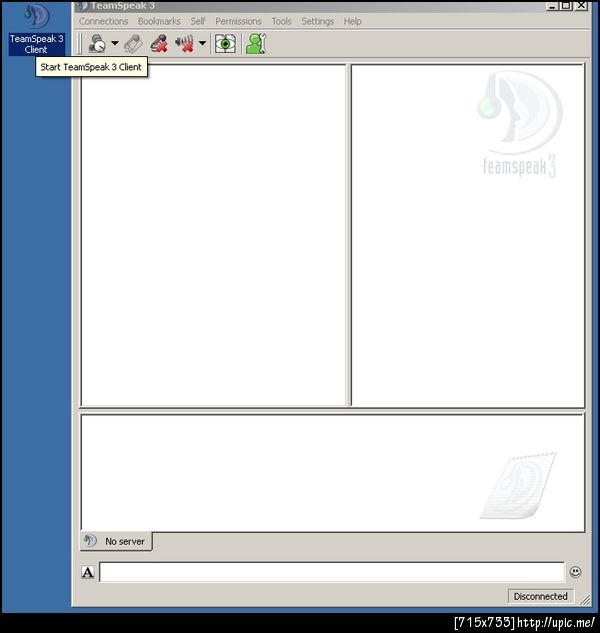600x633 pixels.
Task: Click the Connect to server toolbar icon
Action: [97, 44]
